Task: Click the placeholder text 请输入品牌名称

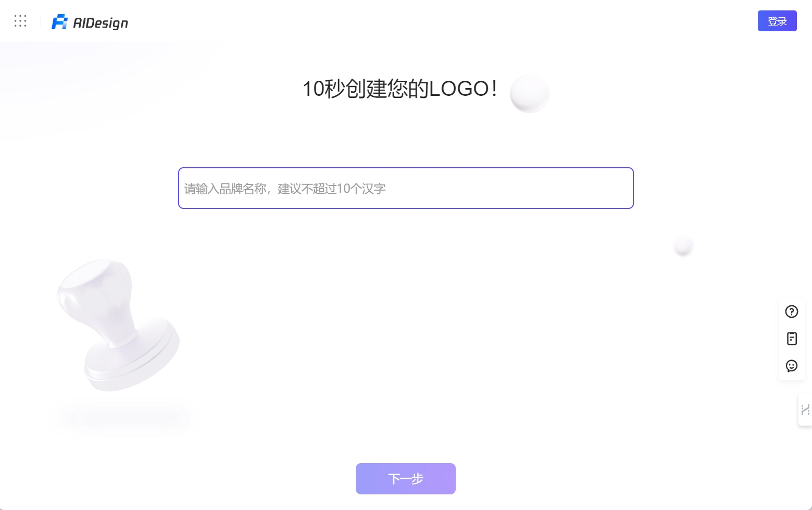Action: 226,189
